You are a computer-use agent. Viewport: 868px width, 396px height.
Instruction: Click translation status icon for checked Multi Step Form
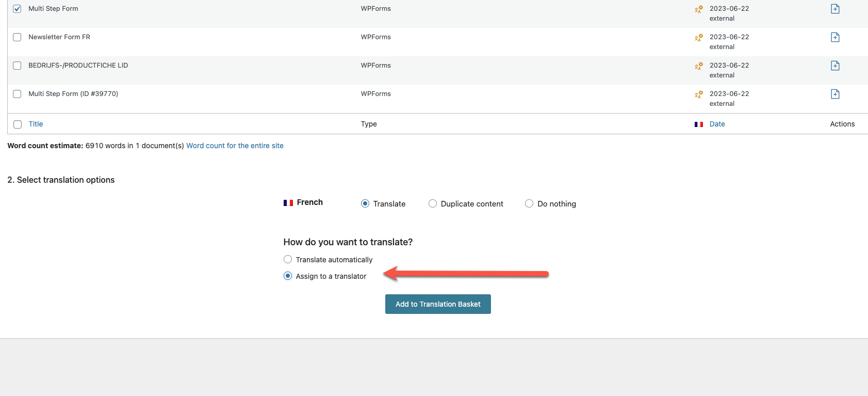click(x=698, y=9)
